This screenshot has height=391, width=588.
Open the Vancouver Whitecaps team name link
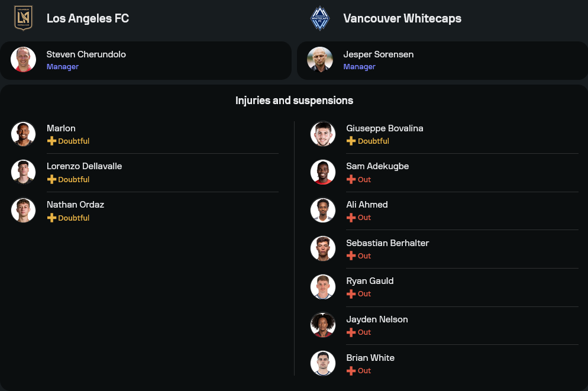402,18
